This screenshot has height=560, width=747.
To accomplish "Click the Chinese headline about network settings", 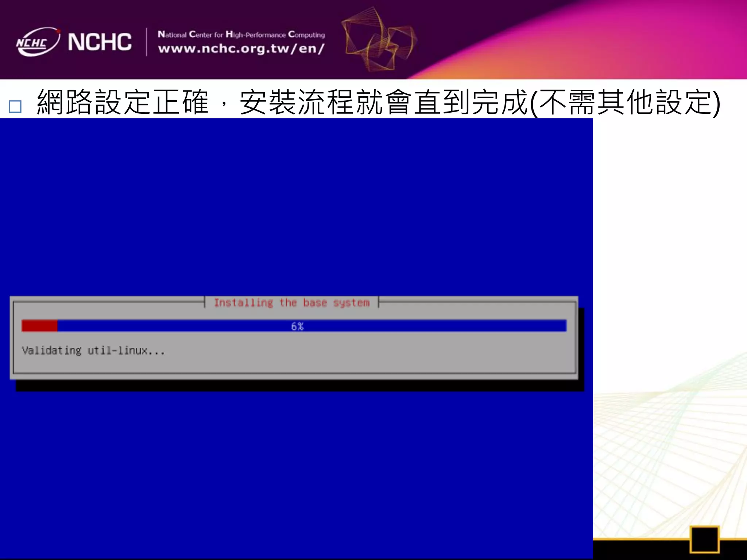I will [x=379, y=102].
